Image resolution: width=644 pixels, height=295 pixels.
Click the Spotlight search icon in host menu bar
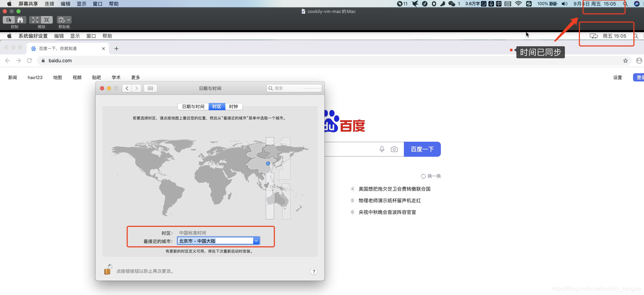coord(626,4)
